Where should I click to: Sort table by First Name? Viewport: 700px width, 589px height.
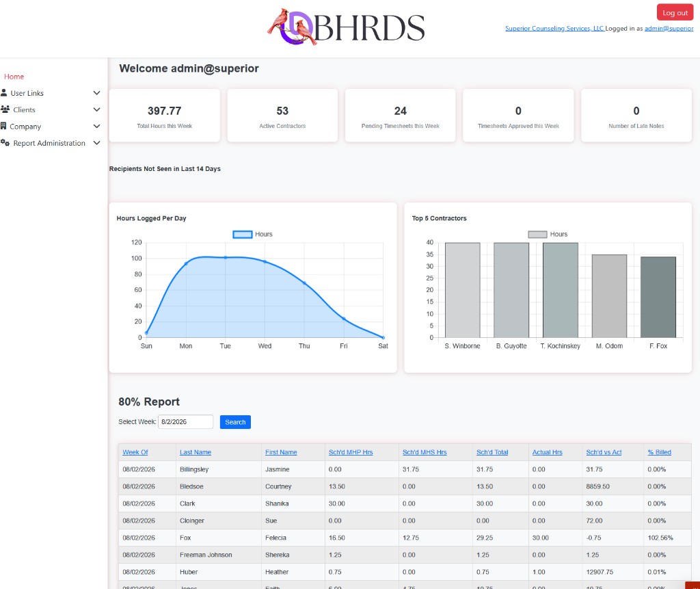coord(281,452)
